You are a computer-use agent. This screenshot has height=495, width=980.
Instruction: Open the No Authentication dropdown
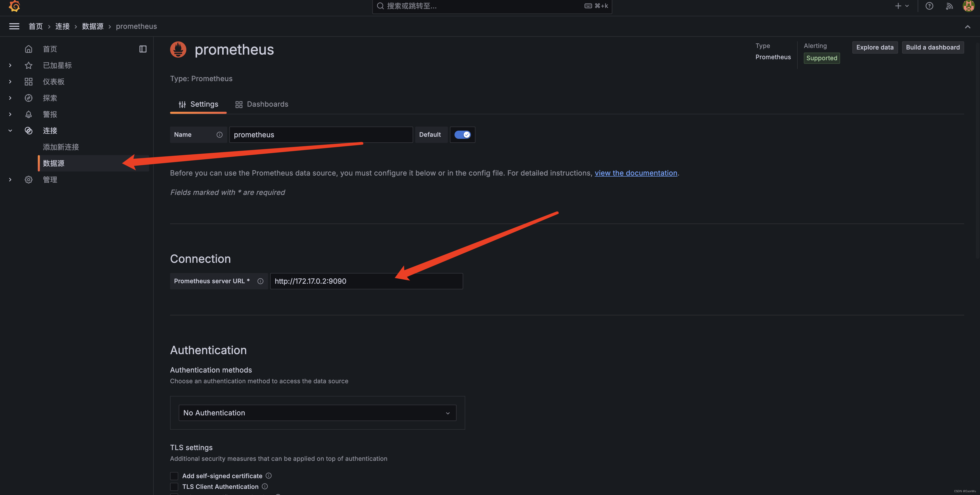317,413
